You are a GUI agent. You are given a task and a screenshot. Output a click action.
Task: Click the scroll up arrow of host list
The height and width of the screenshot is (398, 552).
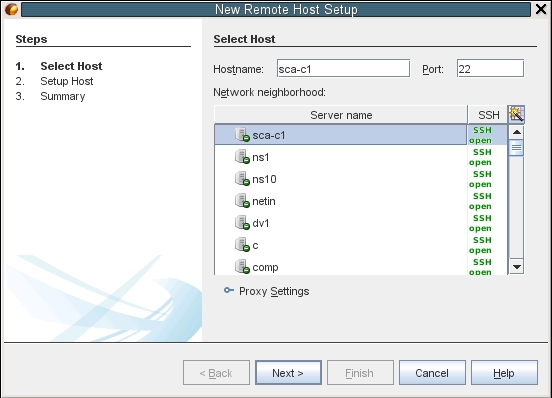coord(516,132)
